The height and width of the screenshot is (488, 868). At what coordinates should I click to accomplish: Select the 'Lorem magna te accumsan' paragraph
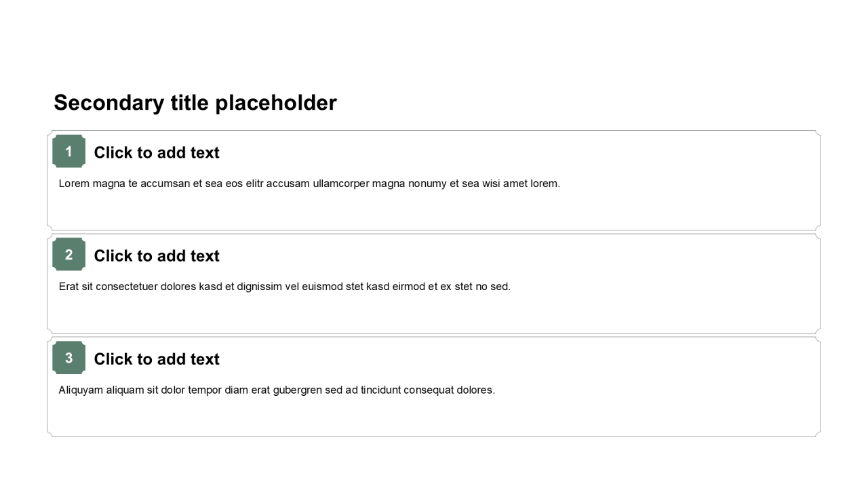(309, 184)
